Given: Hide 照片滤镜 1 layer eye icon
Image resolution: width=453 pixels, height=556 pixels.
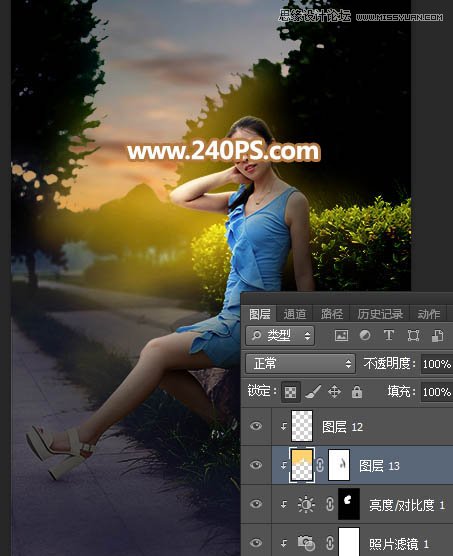Looking at the screenshot, I should [x=256, y=543].
